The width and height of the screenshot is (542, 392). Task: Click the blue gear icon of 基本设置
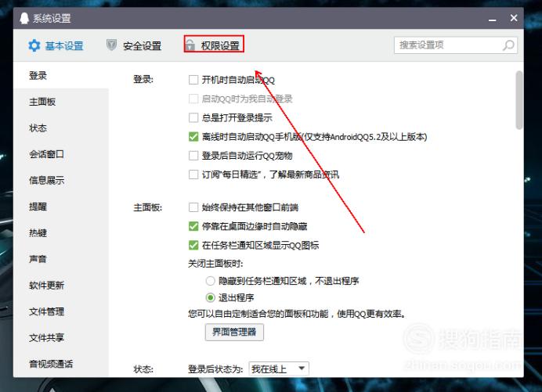34,45
